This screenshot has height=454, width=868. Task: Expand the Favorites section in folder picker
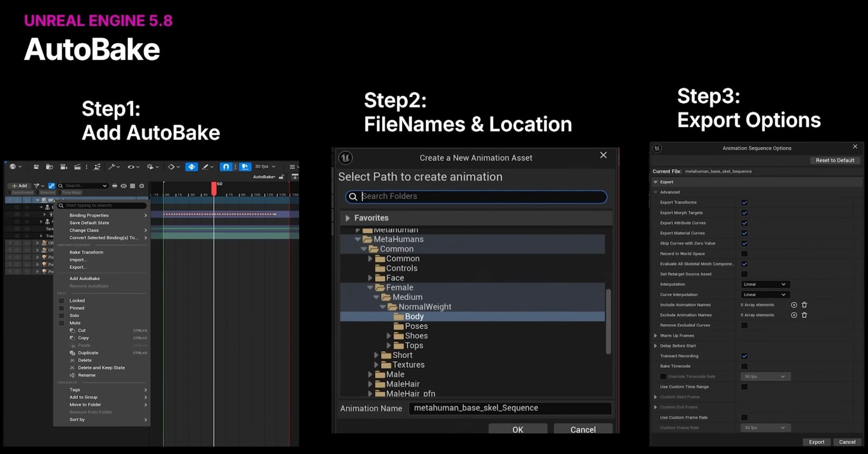[348, 218]
